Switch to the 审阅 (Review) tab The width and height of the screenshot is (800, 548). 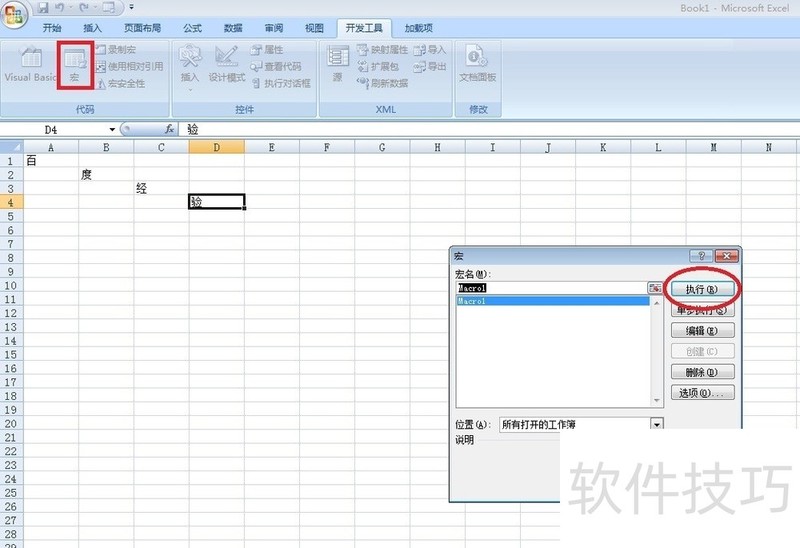tap(273, 28)
